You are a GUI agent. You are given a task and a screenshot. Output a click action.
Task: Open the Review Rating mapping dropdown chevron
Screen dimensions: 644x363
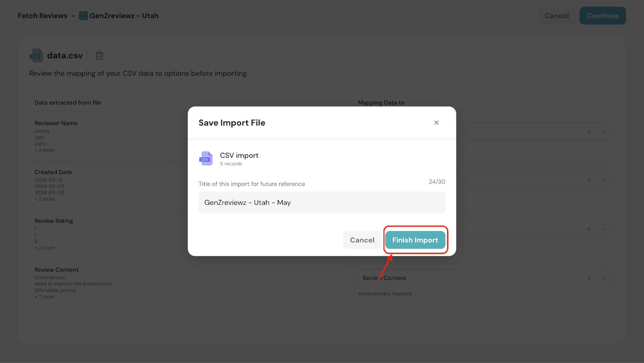(603, 229)
